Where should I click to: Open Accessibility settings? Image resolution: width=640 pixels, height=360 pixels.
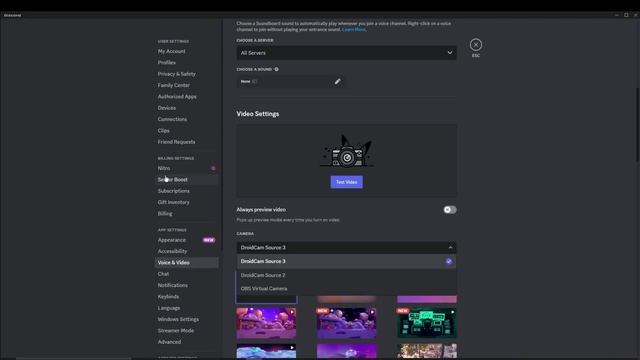click(x=173, y=251)
